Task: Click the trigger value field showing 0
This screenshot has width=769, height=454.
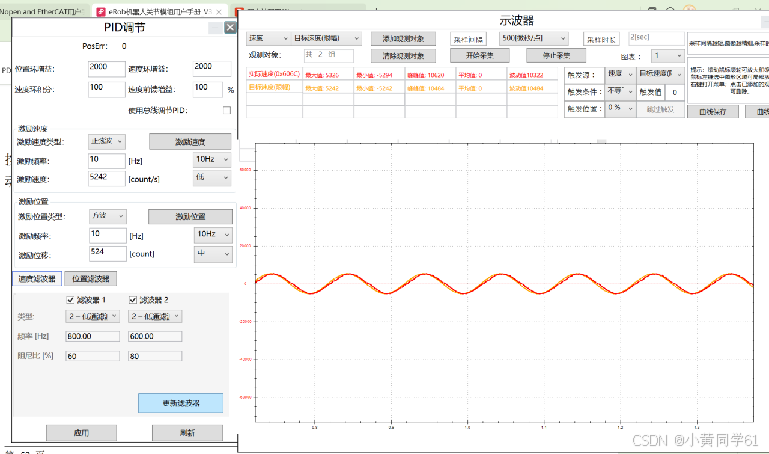Action: coord(675,92)
